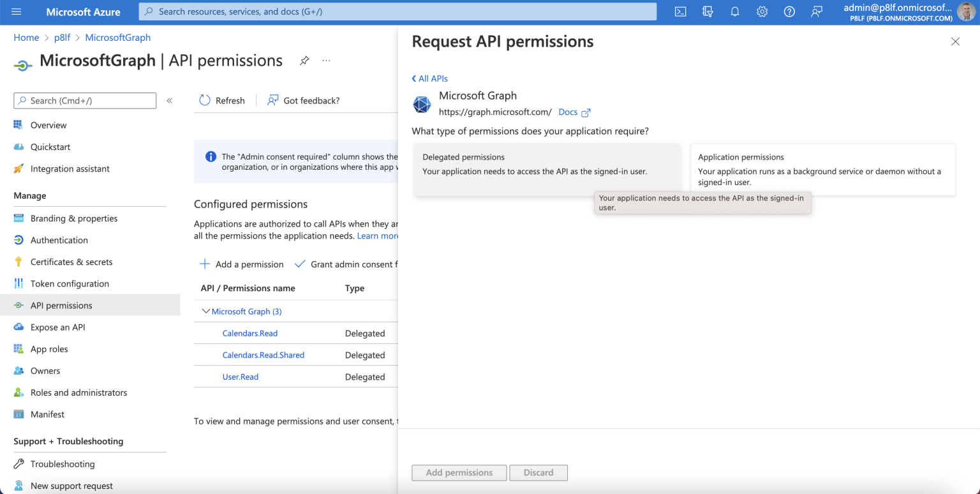Viewport: 980px width, 494px height.
Task: Open the Calendars.Read.Shared permission
Action: (263, 355)
